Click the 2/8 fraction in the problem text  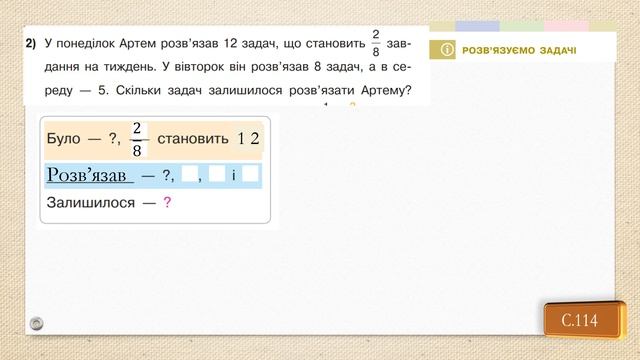pos(376,43)
